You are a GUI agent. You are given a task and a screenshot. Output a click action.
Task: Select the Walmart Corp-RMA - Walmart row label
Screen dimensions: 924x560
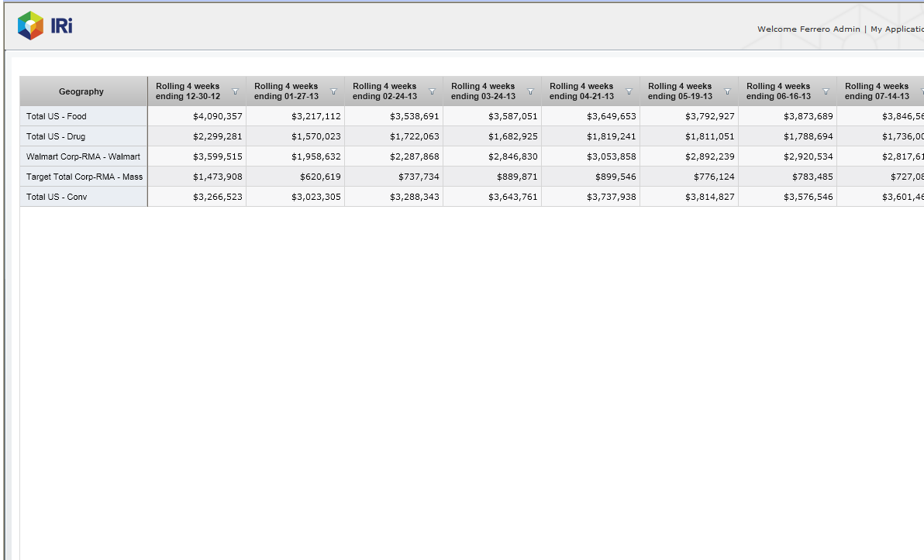(x=83, y=156)
